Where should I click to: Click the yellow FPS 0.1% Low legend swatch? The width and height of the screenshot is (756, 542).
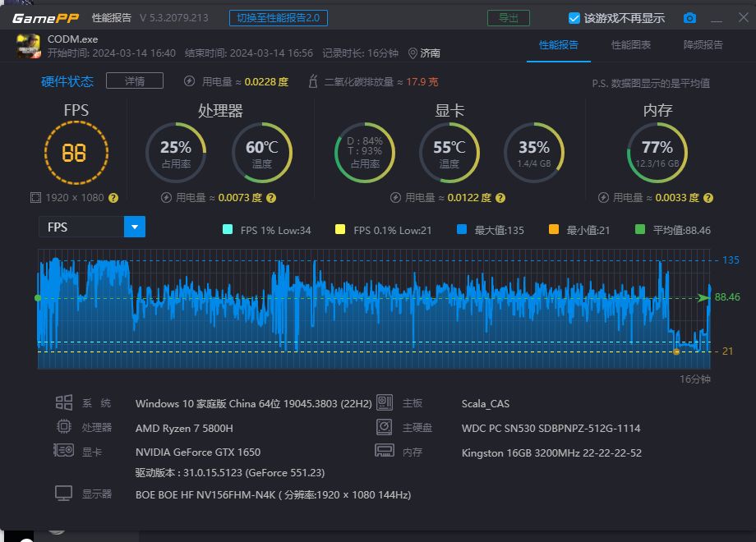pos(340,229)
